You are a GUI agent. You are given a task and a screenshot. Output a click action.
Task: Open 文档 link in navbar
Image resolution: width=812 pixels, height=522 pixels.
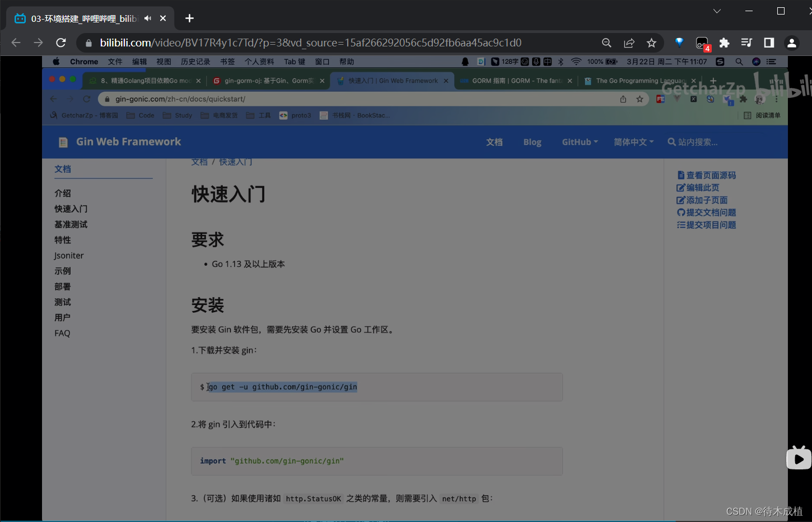pyautogui.click(x=494, y=142)
